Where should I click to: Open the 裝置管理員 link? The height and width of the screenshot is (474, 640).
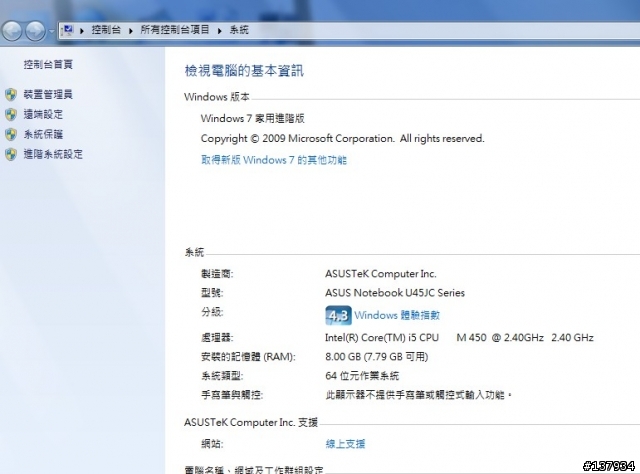click(48, 95)
